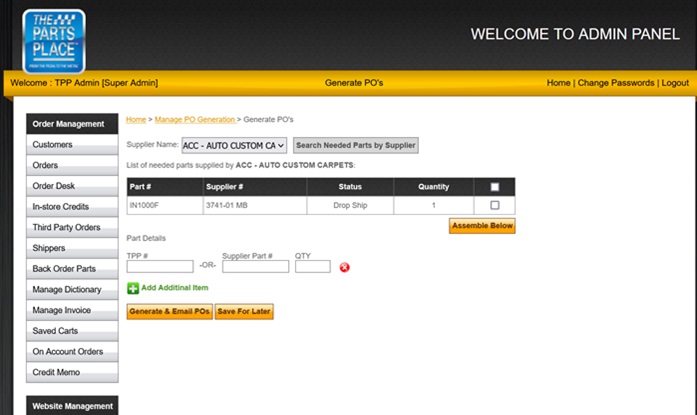Open In-store Credits menu item
This screenshot has width=697, height=415.
point(61,207)
